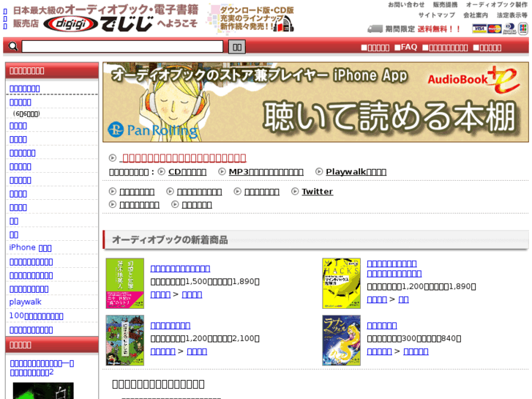This screenshot has height=399, width=532.
Task: Open the サイトマップ link
Action: click(437, 15)
